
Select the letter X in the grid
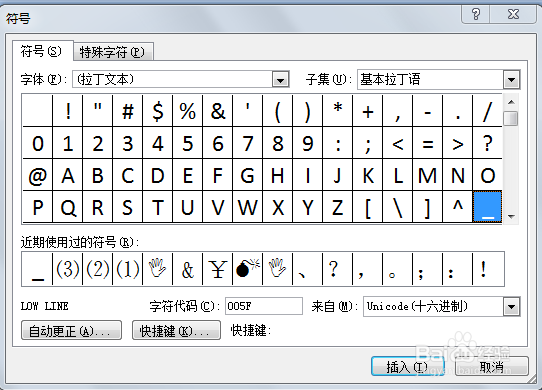278,207
